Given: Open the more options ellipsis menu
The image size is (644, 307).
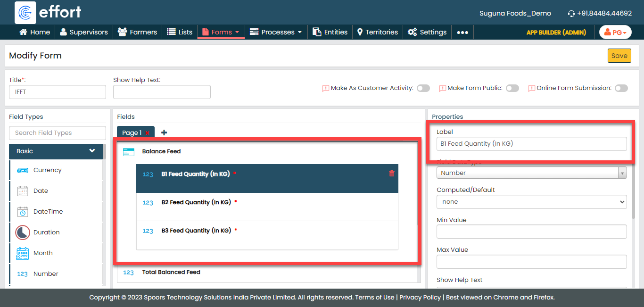Looking at the screenshot, I should coord(462,33).
